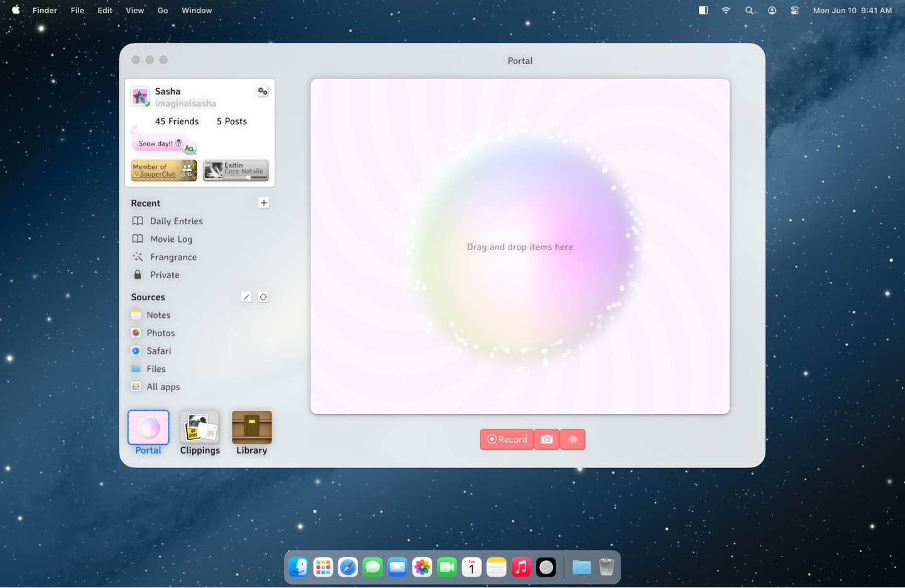Switch to the Library tab

click(x=252, y=433)
